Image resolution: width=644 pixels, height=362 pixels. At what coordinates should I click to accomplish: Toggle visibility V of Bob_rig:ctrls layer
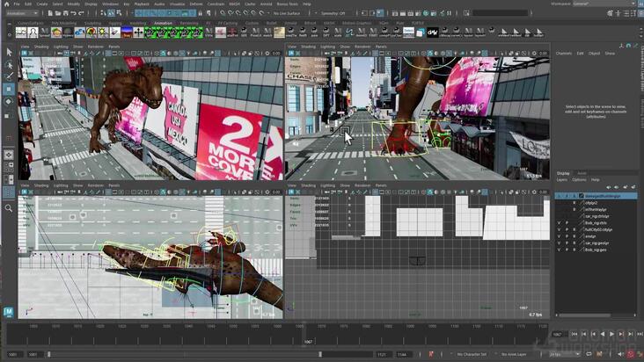pyautogui.click(x=559, y=223)
